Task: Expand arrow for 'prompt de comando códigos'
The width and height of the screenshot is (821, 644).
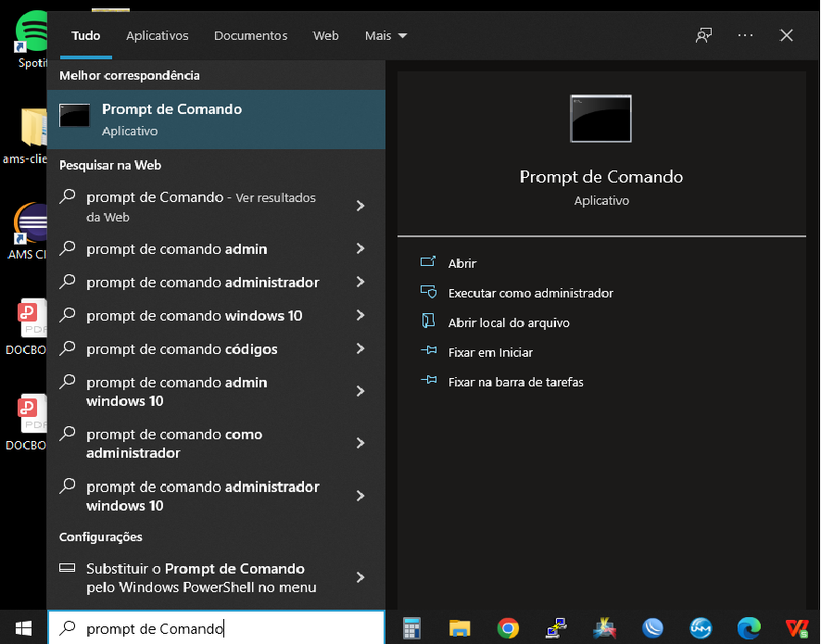Action: coord(360,349)
